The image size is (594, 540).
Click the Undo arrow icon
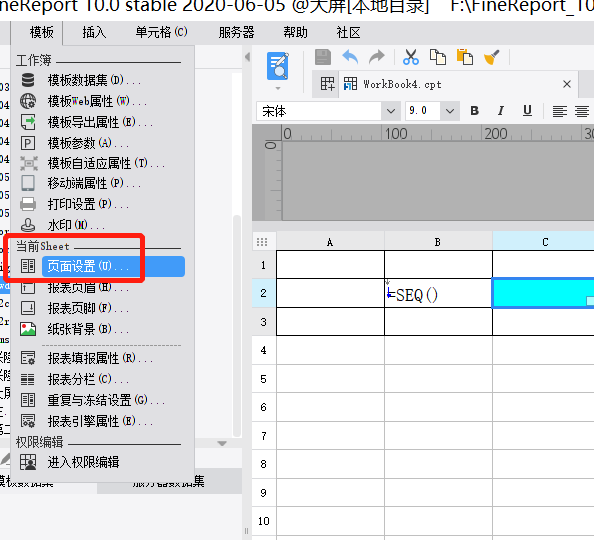[x=350, y=58]
